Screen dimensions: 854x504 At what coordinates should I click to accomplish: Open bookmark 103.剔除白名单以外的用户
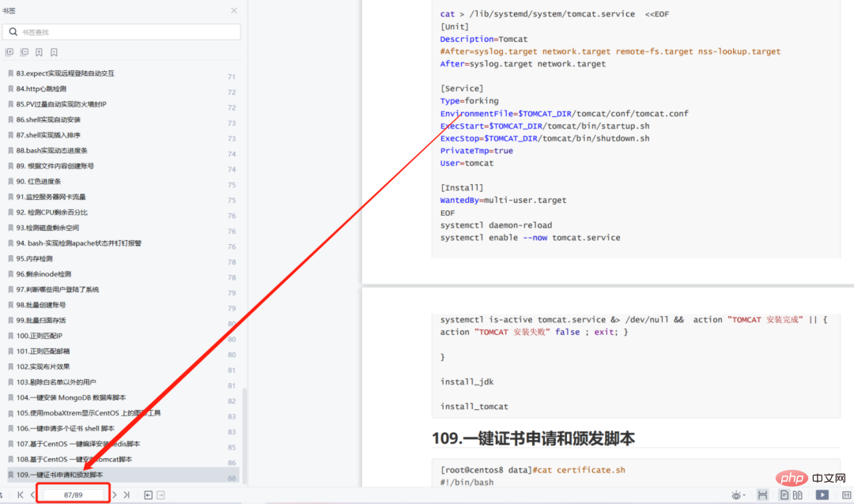[56, 382]
